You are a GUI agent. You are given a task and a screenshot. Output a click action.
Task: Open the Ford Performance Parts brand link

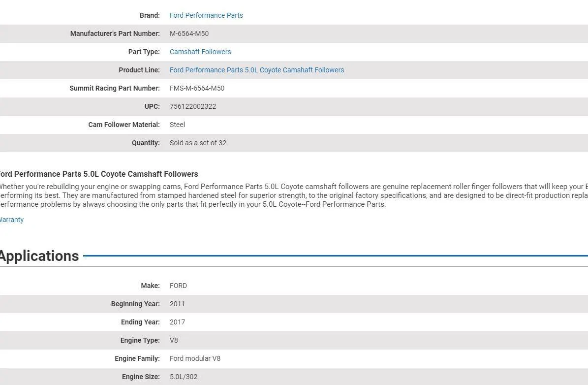coord(206,15)
